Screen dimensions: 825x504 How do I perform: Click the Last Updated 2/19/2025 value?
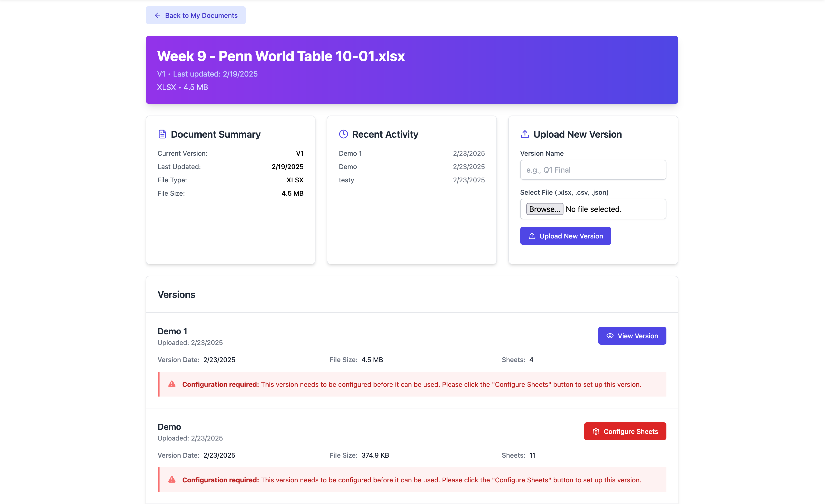288,167
